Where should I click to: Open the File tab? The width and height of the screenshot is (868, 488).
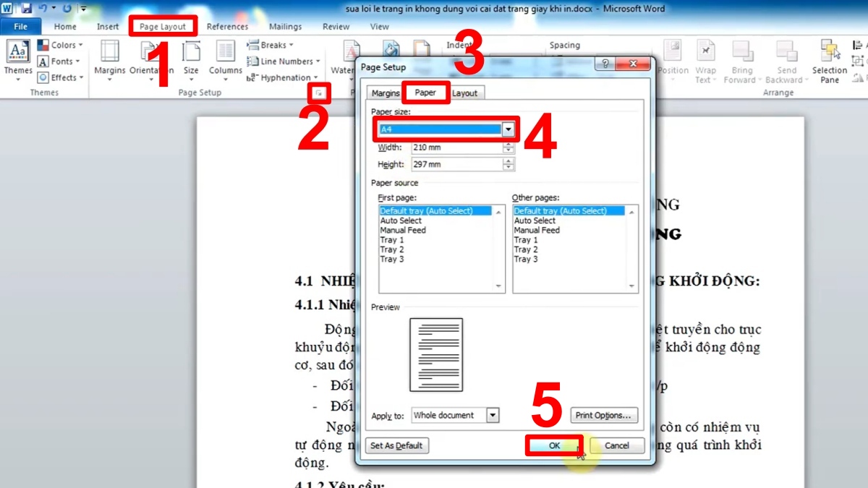pos(21,27)
